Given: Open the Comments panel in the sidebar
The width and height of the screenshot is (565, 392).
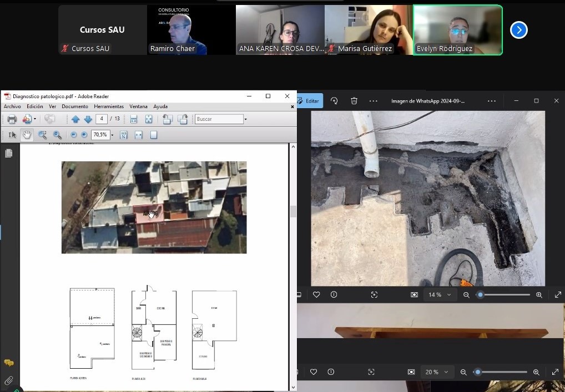Looking at the screenshot, I should coord(9,363).
